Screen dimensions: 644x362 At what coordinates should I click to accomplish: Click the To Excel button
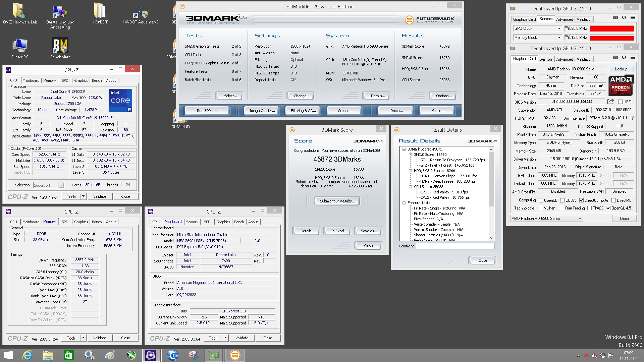point(337,231)
